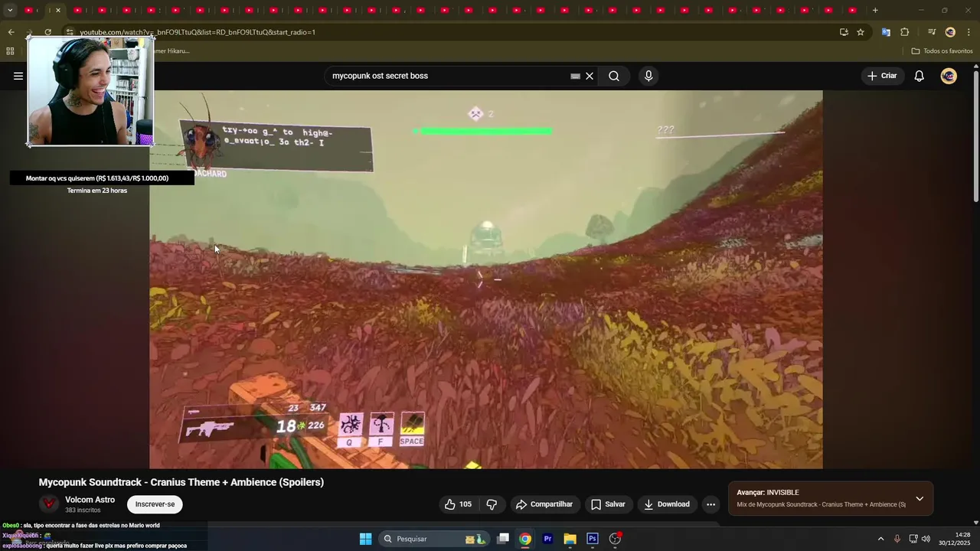The width and height of the screenshot is (980, 551).
Task: Click the taskbar Pesquisar search box
Action: click(434, 539)
